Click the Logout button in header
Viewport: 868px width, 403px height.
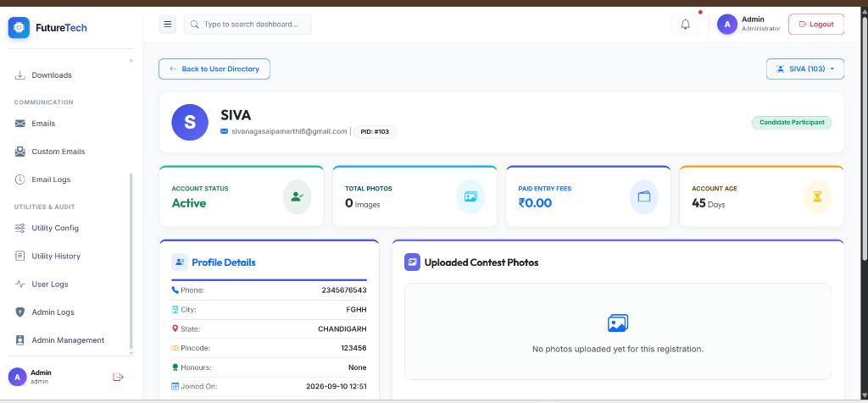pyautogui.click(x=816, y=25)
